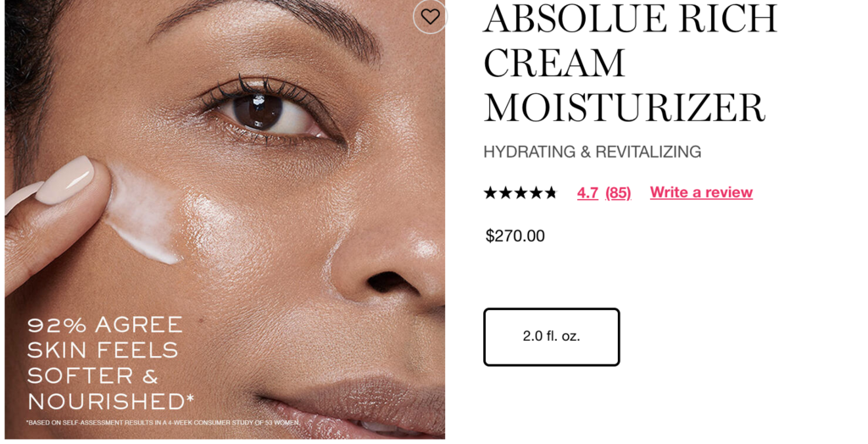Click the first rating star
Viewport: 868px width, 444px height.
pos(491,192)
